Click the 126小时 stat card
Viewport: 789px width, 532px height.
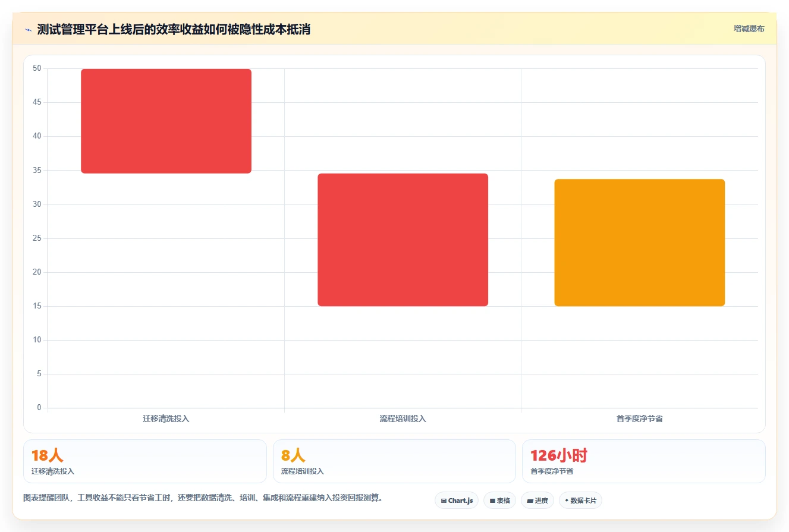tap(644, 461)
